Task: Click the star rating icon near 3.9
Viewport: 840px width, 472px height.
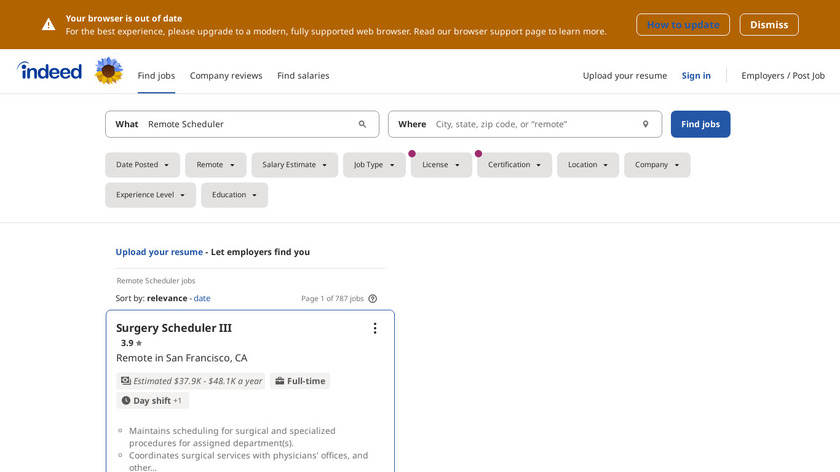Action: pos(139,343)
